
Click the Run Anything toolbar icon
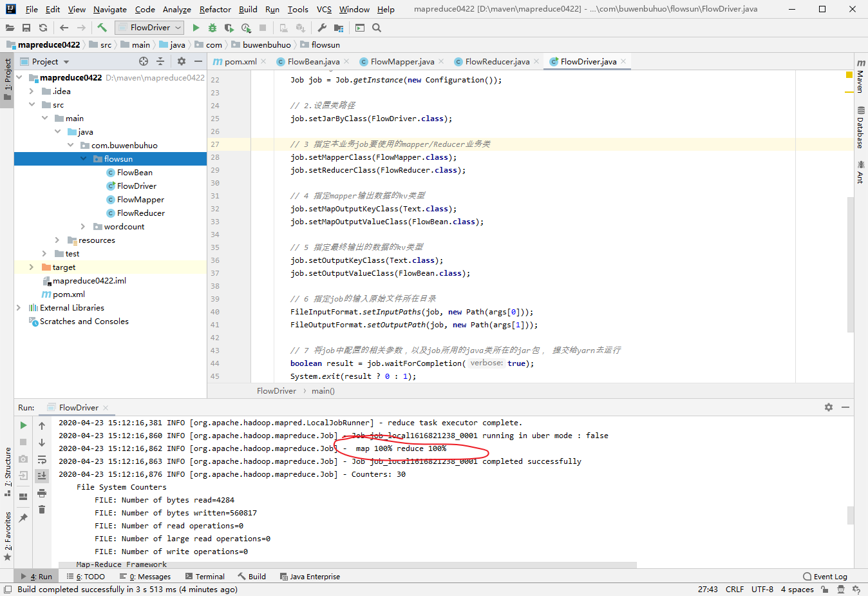tap(360, 28)
